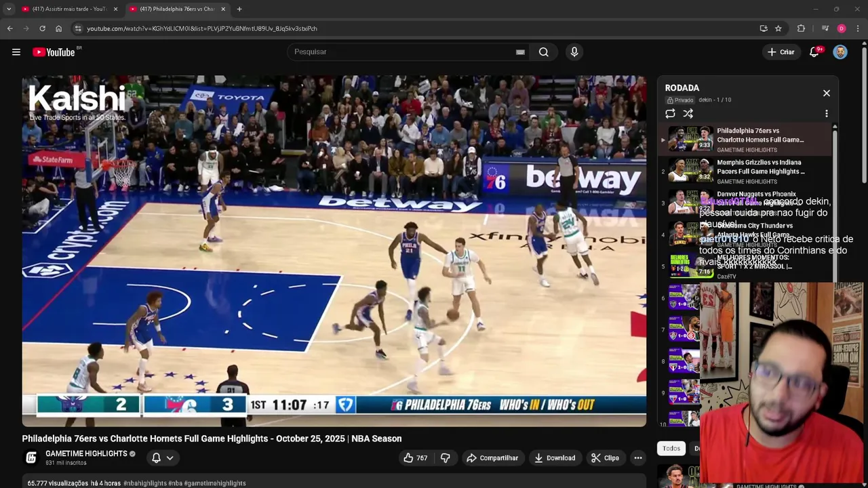Close the RODADA playlist panel
This screenshot has width=868, height=488.
(826, 93)
